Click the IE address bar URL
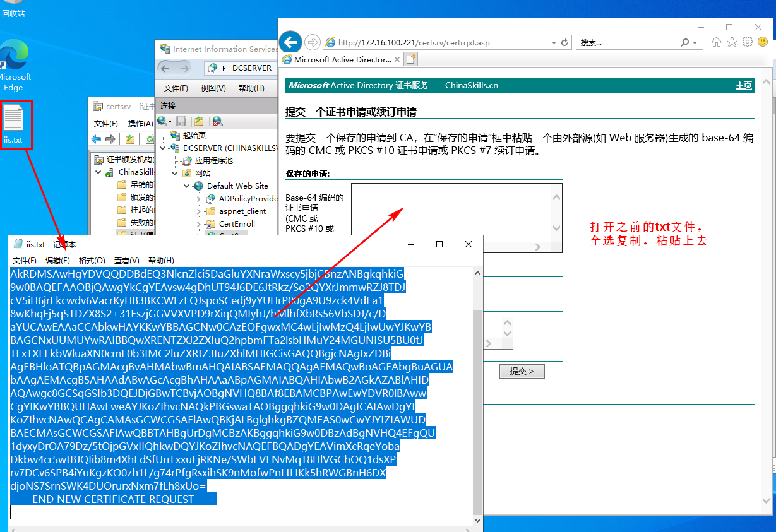Image resolution: width=776 pixels, height=532 pixels. tap(414, 43)
